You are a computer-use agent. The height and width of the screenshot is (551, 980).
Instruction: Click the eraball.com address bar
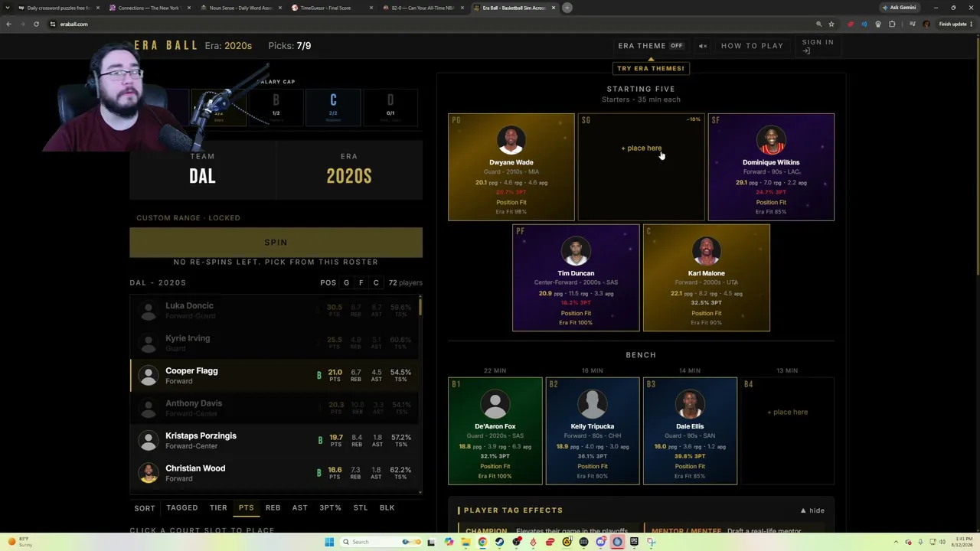429,24
